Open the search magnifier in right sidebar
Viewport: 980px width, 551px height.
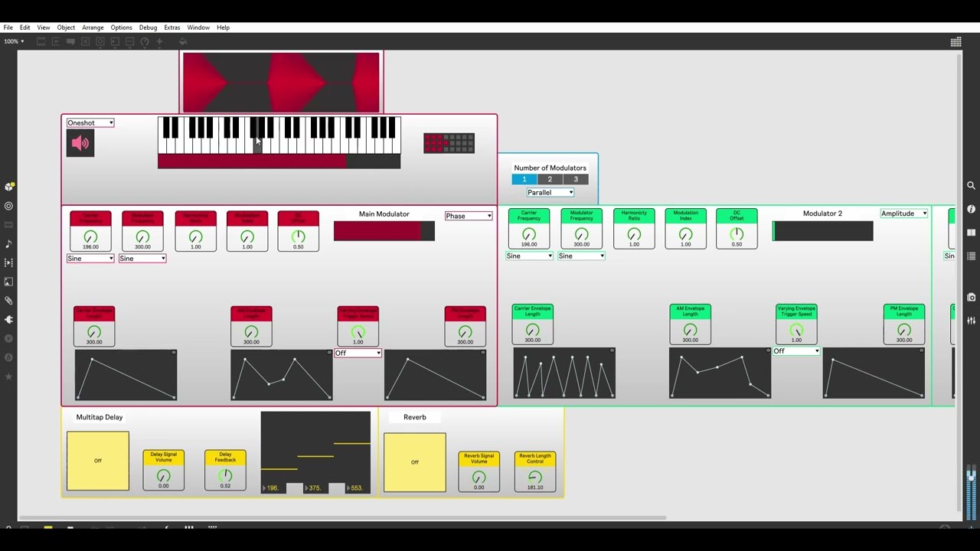[971, 185]
